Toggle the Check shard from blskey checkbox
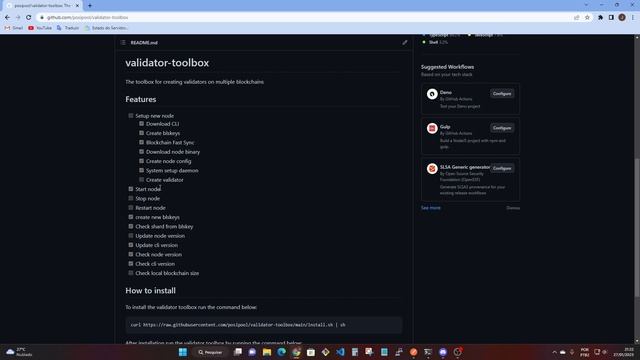 pos(131,227)
